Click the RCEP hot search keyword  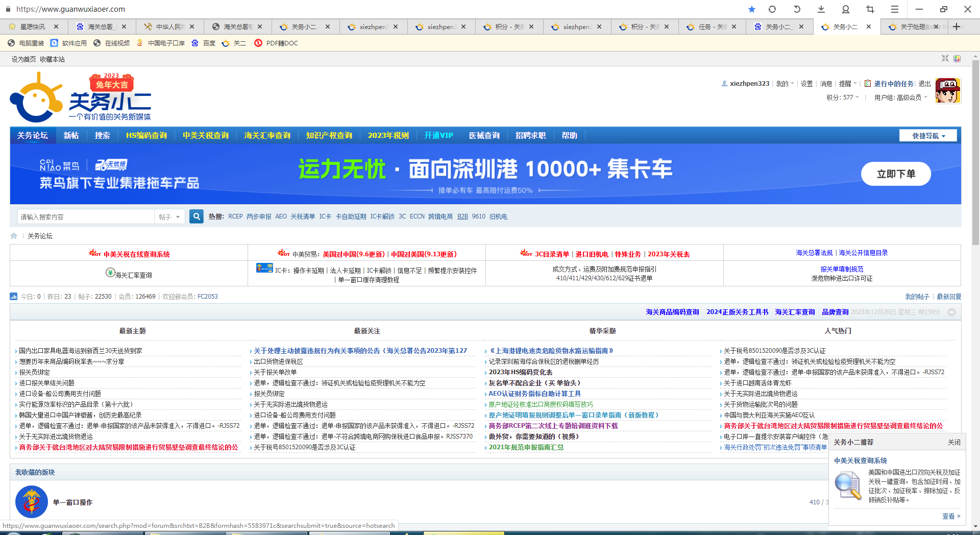(235, 216)
